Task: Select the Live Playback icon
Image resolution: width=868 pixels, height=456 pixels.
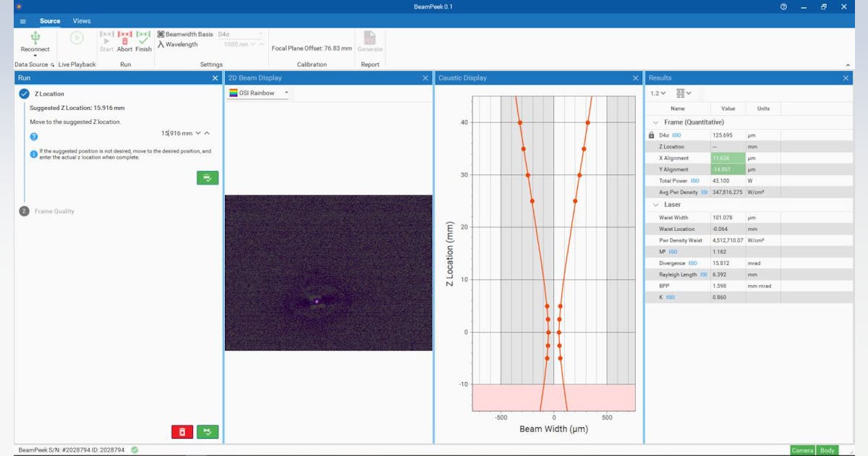Action: 76,38
